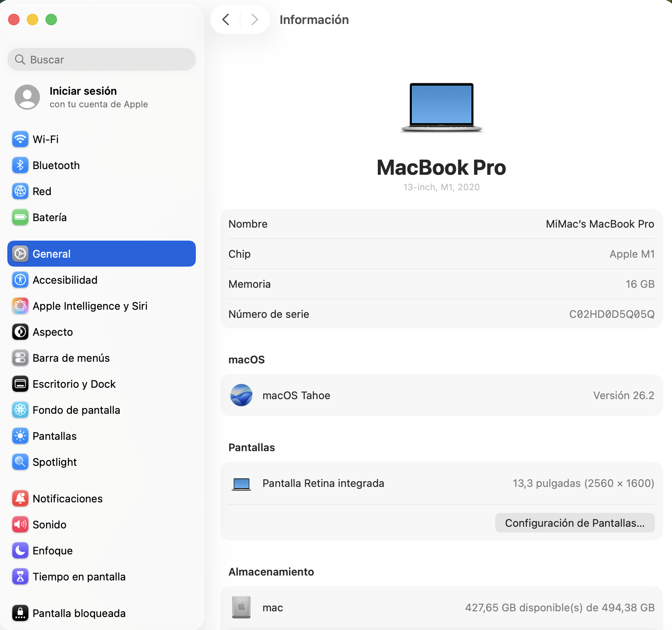Open the Accesibilidad settings pane
The height and width of the screenshot is (630, 672).
pos(65,280)
